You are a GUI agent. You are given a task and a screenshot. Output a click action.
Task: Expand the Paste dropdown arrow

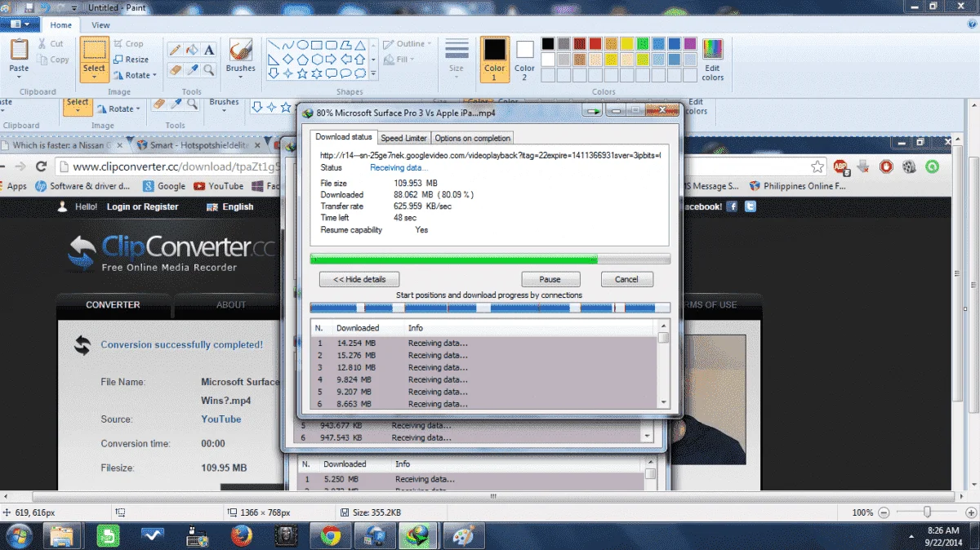pos(19,78)
